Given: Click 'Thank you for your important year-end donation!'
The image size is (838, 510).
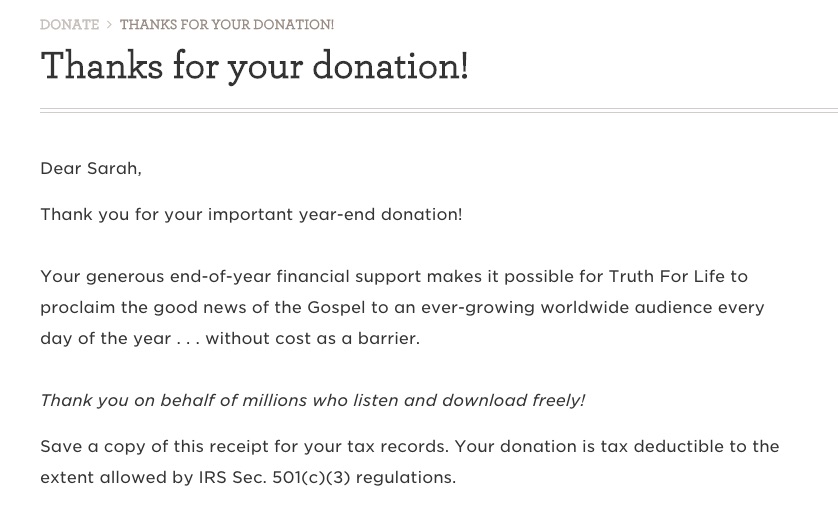Looking at the screenshot, I should coord(251,214).
